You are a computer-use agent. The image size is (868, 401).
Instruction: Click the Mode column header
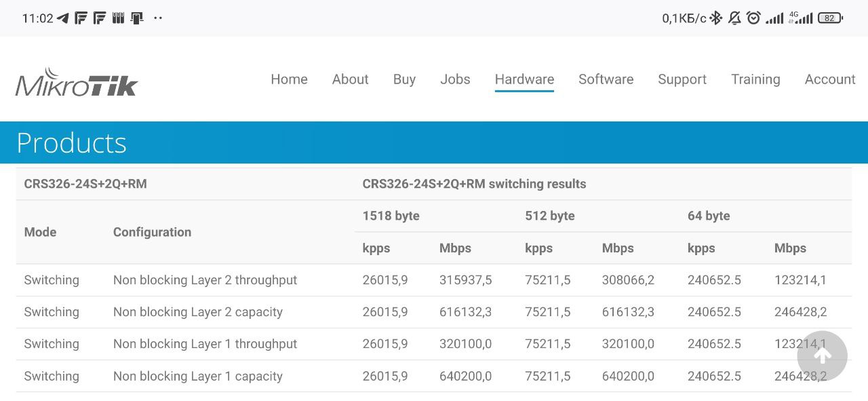(x=40, y=232)
